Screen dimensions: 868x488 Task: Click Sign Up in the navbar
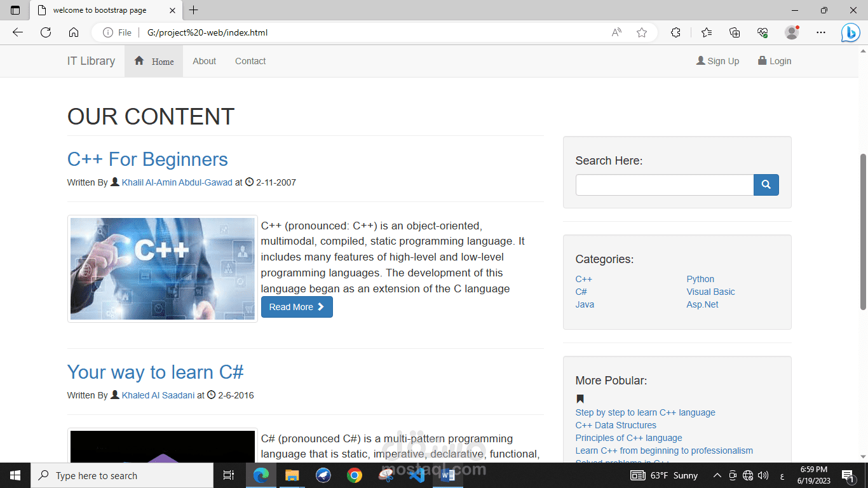[718, 61]
